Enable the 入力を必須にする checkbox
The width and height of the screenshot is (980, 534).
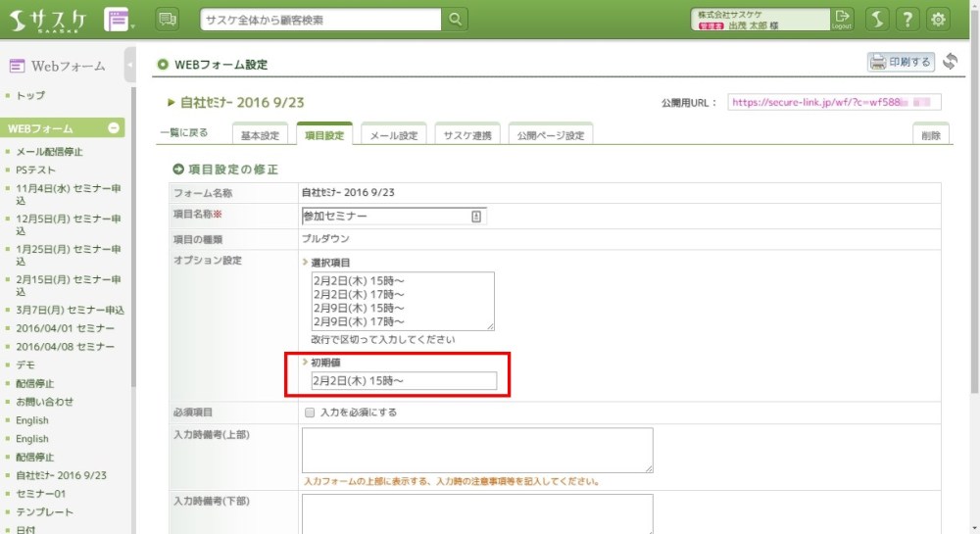pos(310,413)
